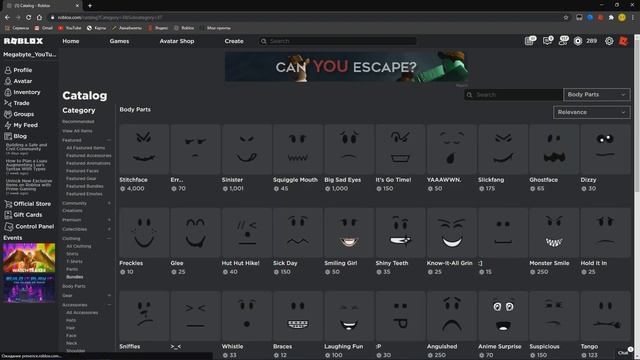Viewport: 640px width, 360px height.
Task: Click the Blog icon in sidebar
Action: coord(8,136)
